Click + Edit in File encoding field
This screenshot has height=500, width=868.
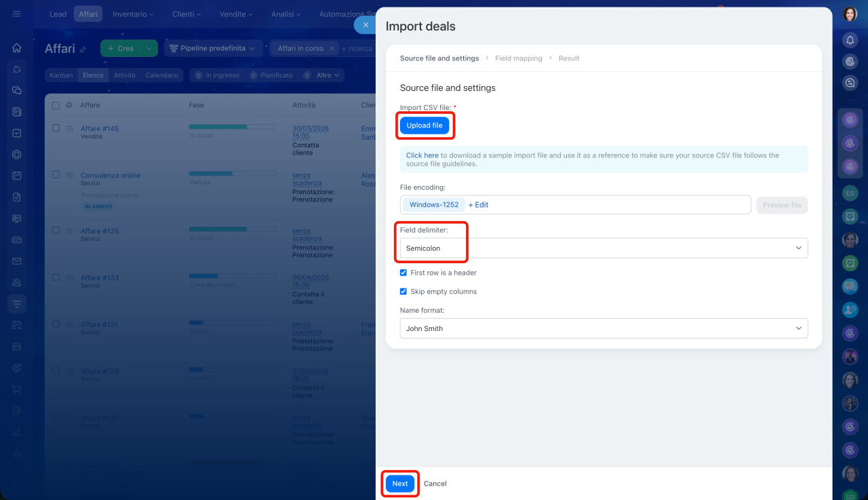point(478,205)
